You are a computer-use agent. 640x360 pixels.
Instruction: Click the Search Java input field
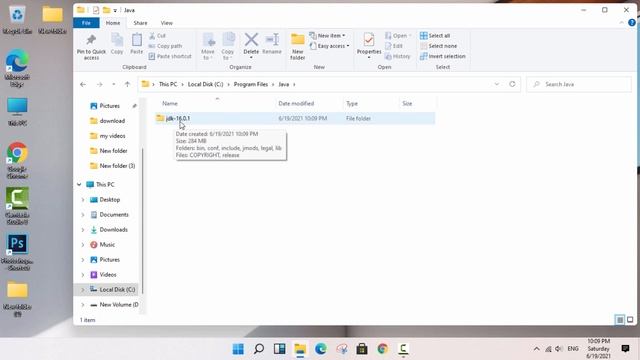579,84
